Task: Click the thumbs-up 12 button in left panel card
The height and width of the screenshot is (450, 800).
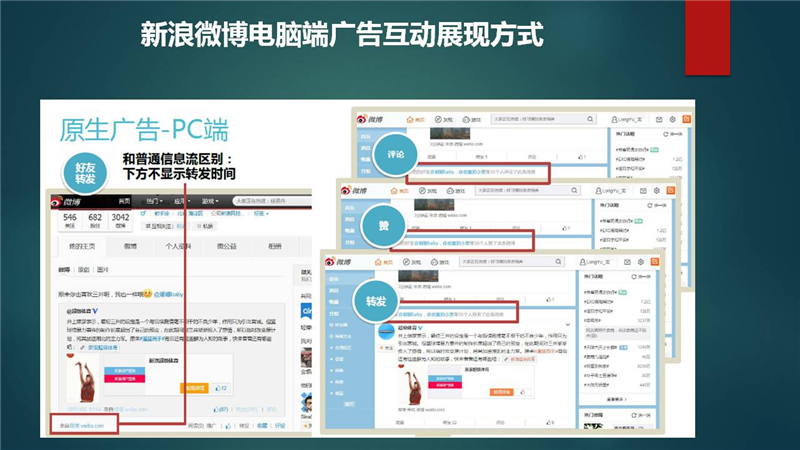Action: pyautogui.click(x=220, y=388)
